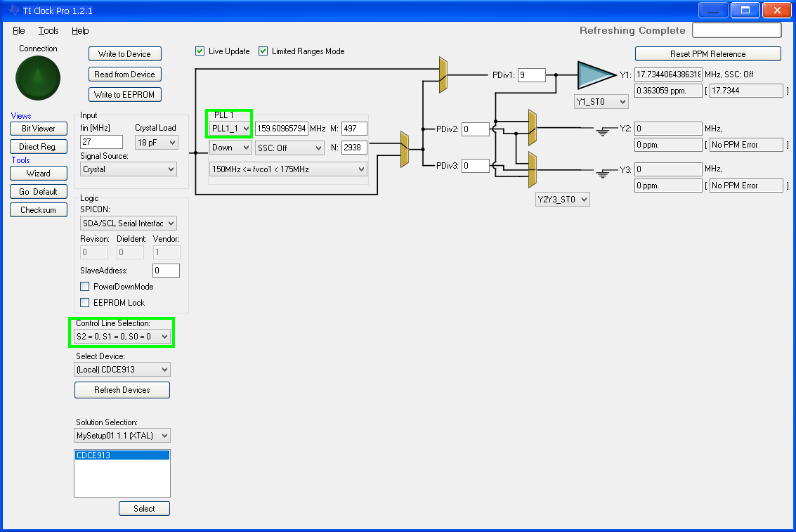Click the PDiv1 value field
This screenshot has width=796, height=532.
pyautogui.click(x=532, y=75)
